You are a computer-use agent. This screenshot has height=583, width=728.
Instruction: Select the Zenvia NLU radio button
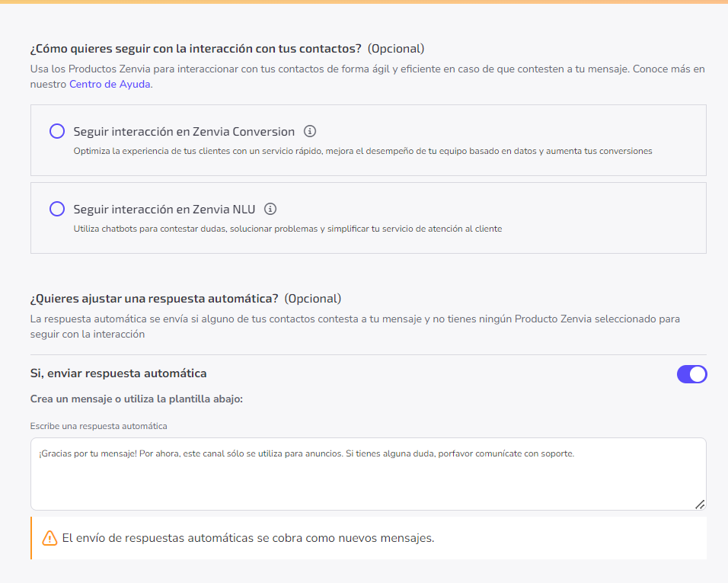[x=57, y=209]
